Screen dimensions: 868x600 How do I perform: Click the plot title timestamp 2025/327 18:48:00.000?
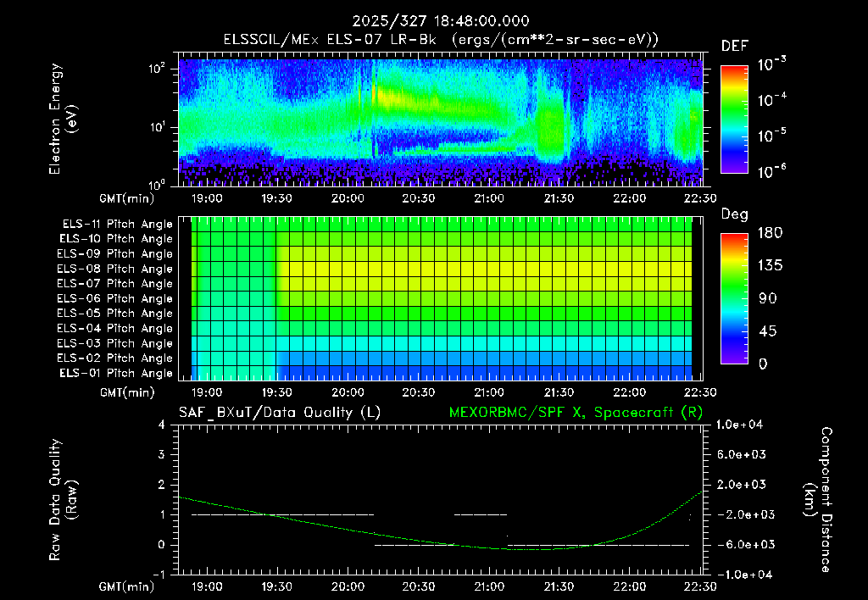pyautogui.click(x=441, y=21)
